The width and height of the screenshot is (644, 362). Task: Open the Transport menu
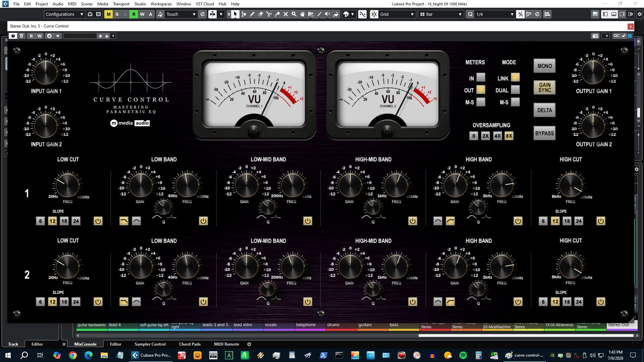click(x=121, y=4)
